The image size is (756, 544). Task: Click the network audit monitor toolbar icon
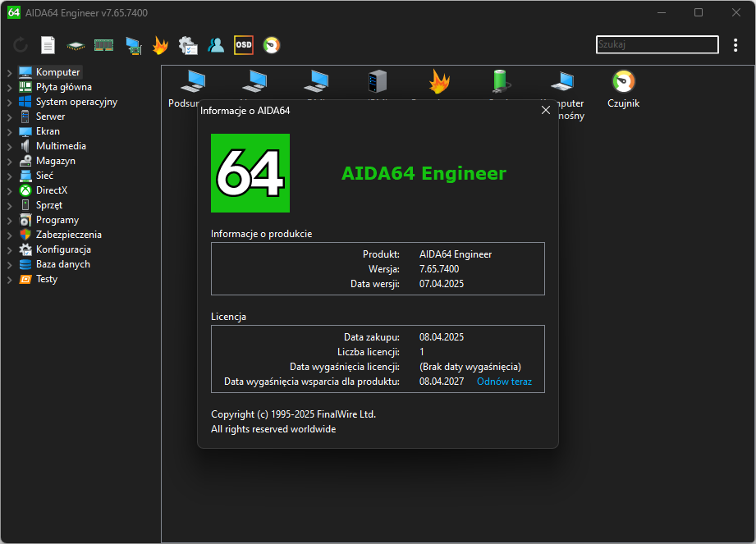pos(134,46)
